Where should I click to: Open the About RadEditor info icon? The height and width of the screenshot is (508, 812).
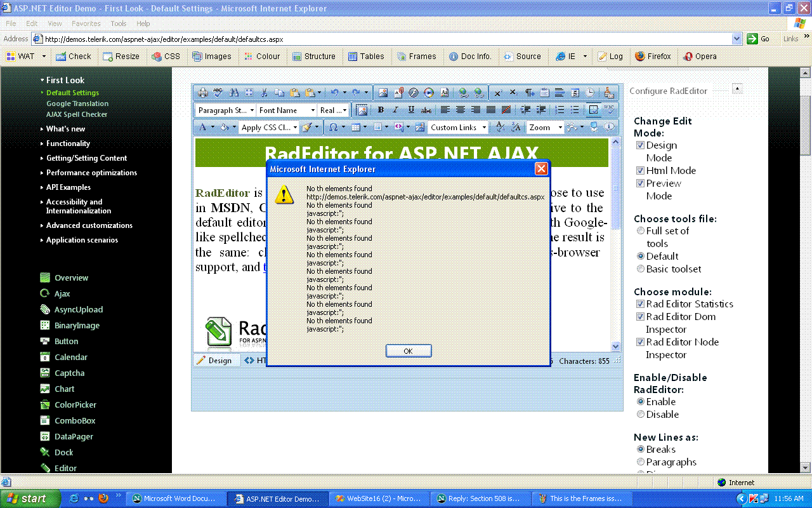[x=610, y=127]
